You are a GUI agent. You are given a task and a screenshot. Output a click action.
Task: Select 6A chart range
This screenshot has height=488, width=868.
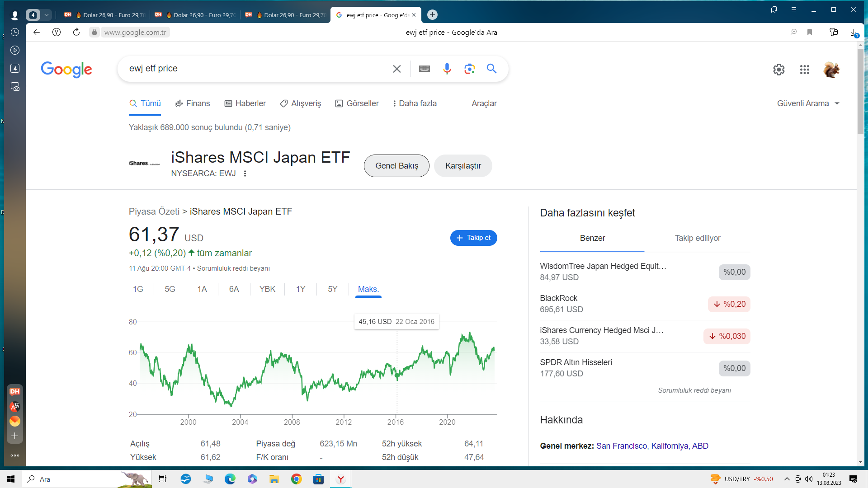pos(234,289)
